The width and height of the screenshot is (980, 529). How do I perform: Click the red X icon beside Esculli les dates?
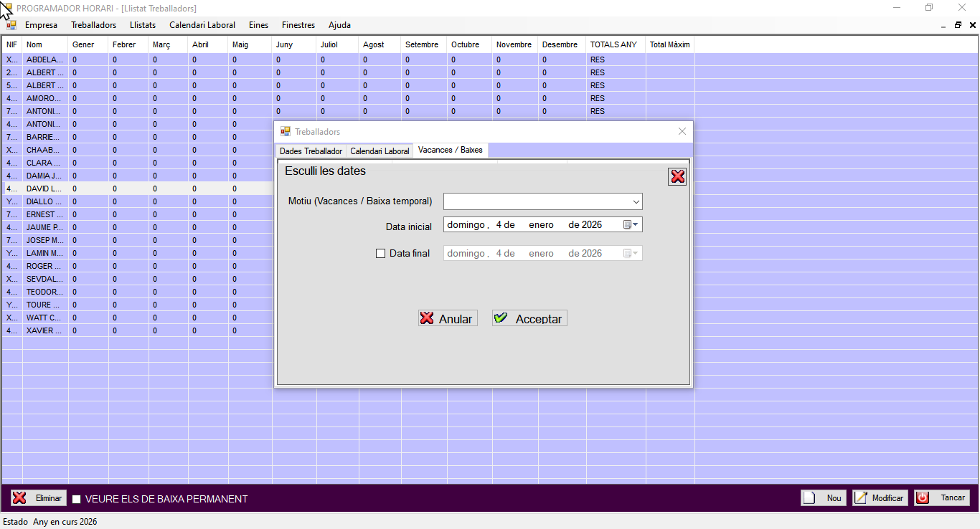point(677,176)
